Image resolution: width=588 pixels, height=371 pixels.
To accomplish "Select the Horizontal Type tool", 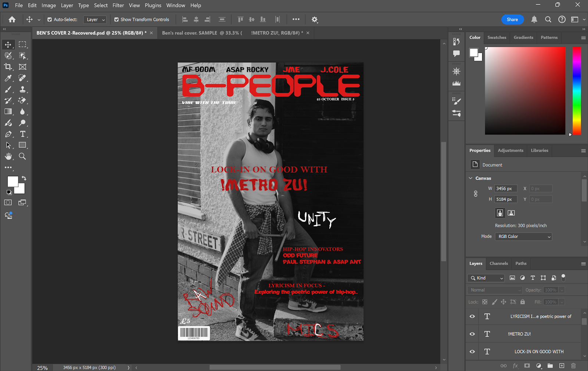I will click(x=22, y=134).
